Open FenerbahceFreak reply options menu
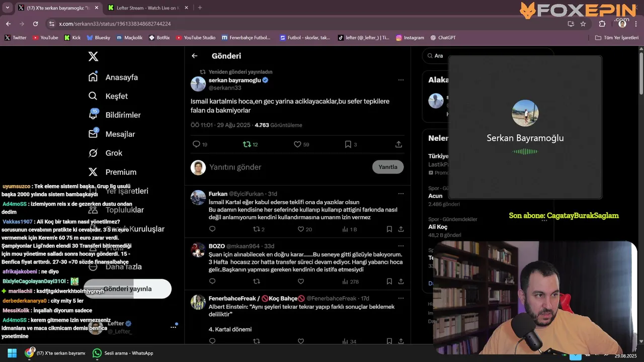 point(400,298)
